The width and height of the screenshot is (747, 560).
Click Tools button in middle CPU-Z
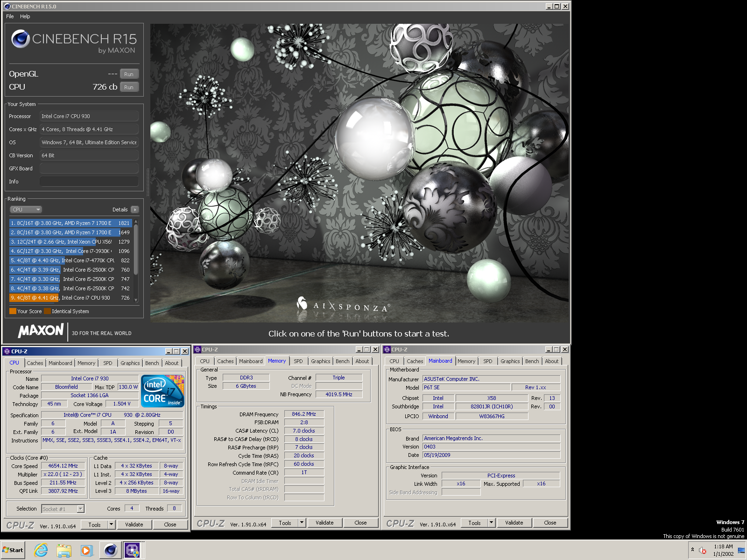285,523
